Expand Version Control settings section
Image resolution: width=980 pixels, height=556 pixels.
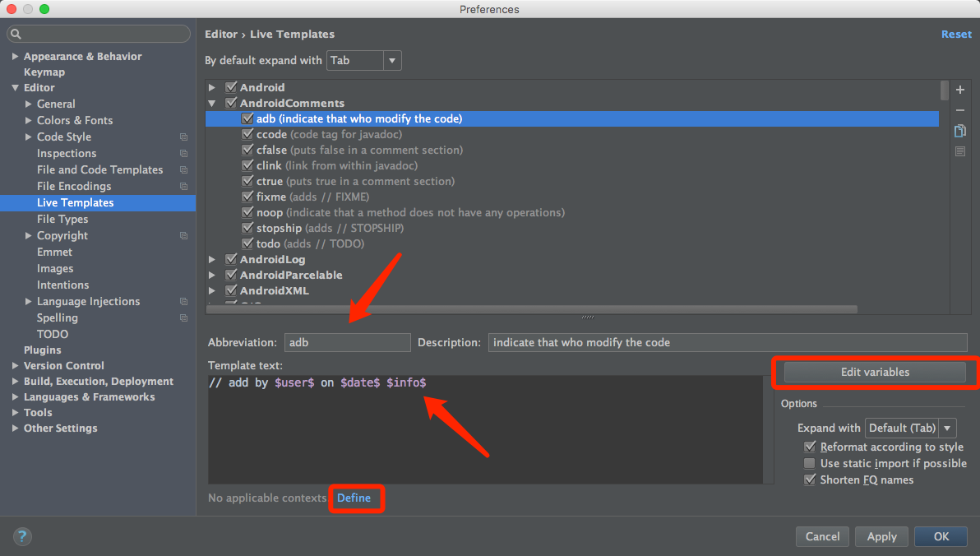[15, 366]
